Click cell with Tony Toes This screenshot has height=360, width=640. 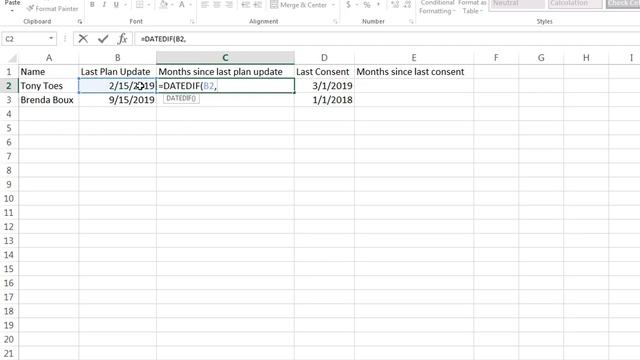pos(49,86)
